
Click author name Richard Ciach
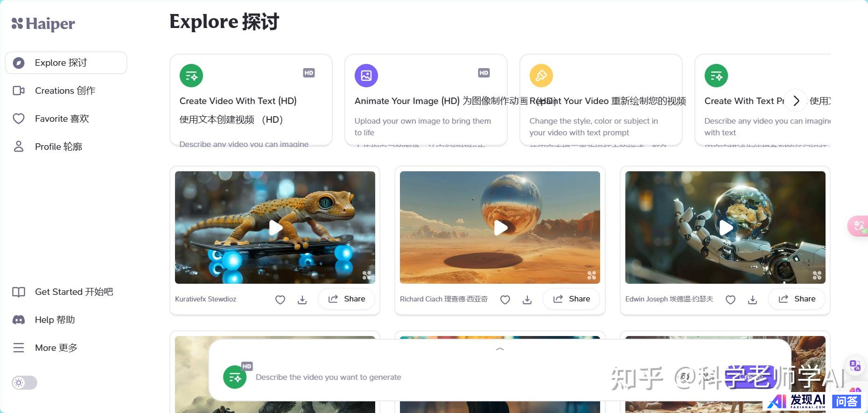pyautogui.click(x=444, y=299)
